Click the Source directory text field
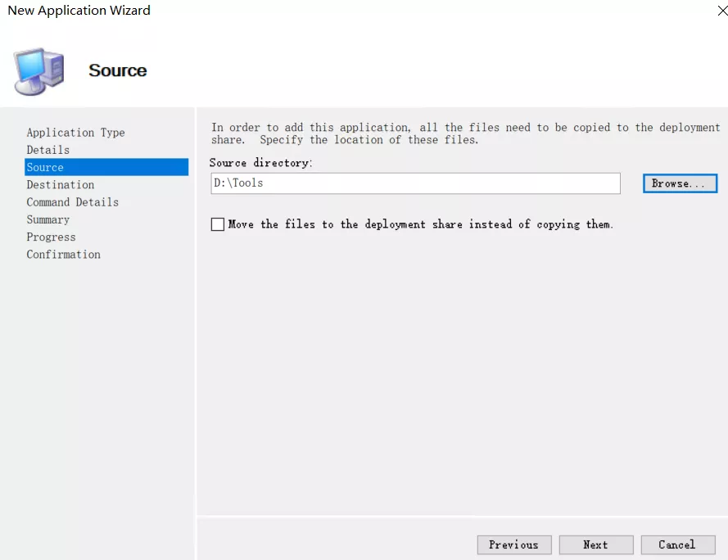728x560 pixels. [415, 183]
